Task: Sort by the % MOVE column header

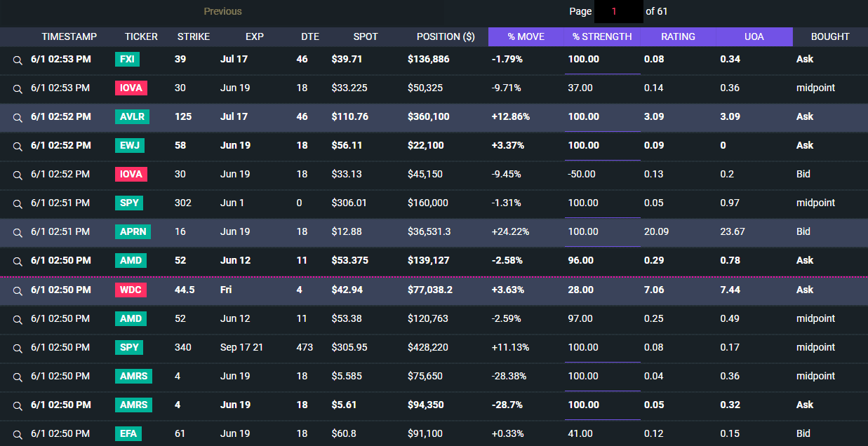Action: pos(526,36)
